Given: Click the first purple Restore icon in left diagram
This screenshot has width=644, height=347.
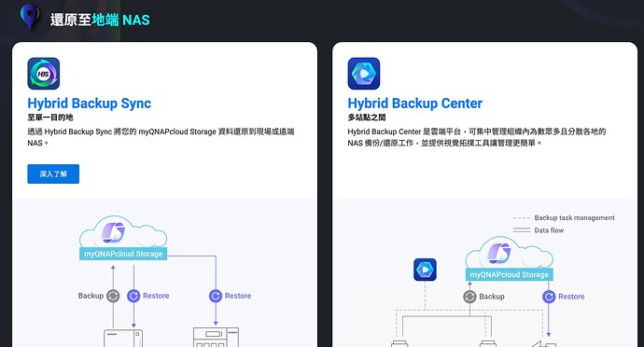Looking at the screenshot, I should pyautogui.click(x=133, y=296).
